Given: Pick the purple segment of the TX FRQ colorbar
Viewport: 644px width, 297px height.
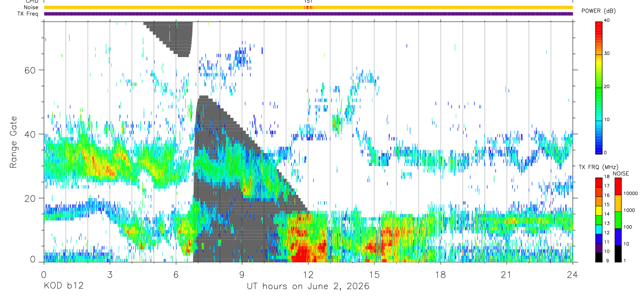Looking at the screenshot, I should tap(599, 248).
